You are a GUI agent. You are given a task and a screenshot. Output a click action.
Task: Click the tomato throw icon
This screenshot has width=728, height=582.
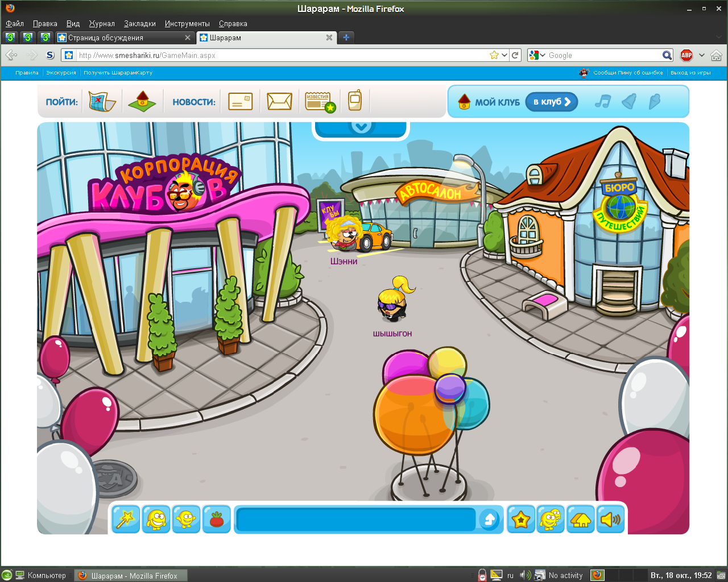click(217, 519)
